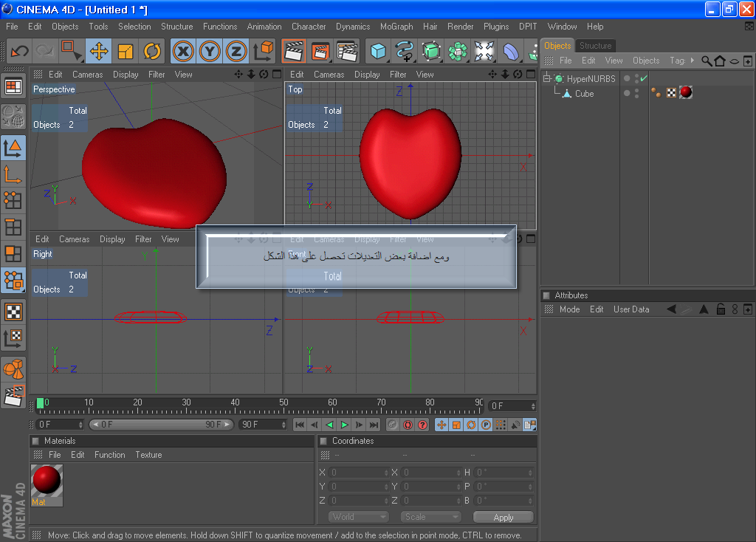
Task: Select the Live Selection tool
Action: 72,51
